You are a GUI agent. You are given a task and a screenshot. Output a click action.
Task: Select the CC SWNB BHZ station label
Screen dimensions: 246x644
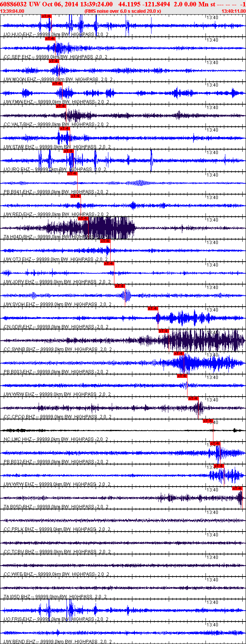tap(57, 349)
